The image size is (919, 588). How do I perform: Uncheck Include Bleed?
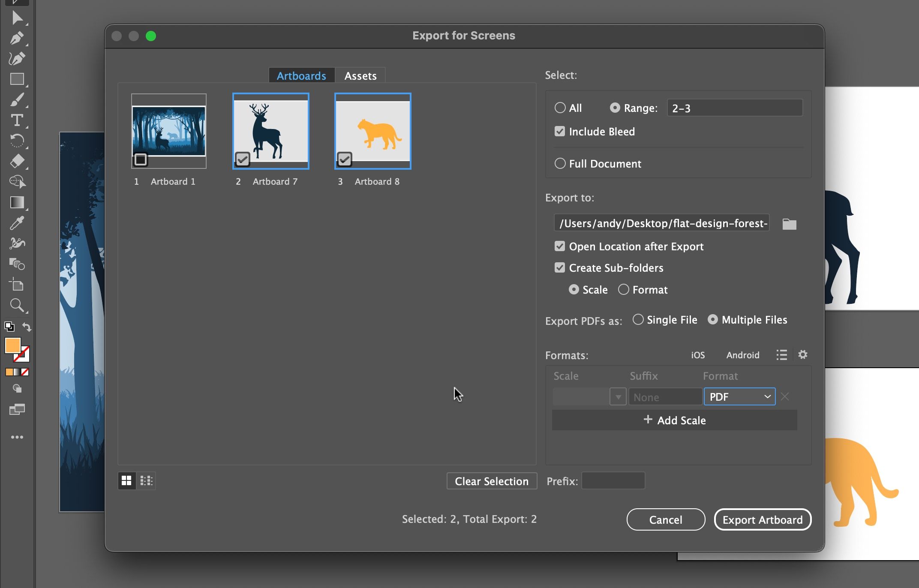tap(559, 131)
